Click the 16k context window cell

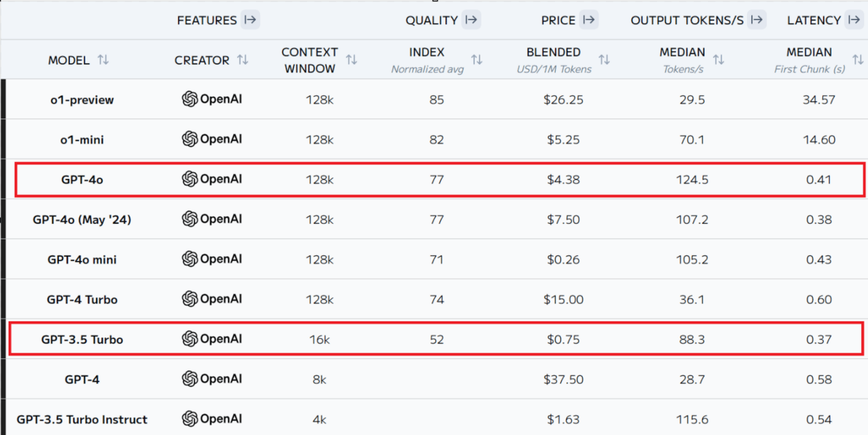(319, 340)
